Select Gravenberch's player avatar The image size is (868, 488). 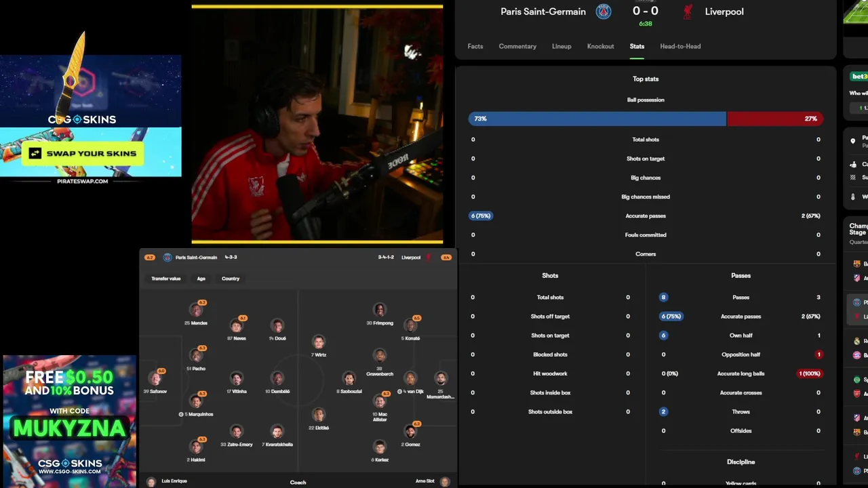tap(380, 356)
